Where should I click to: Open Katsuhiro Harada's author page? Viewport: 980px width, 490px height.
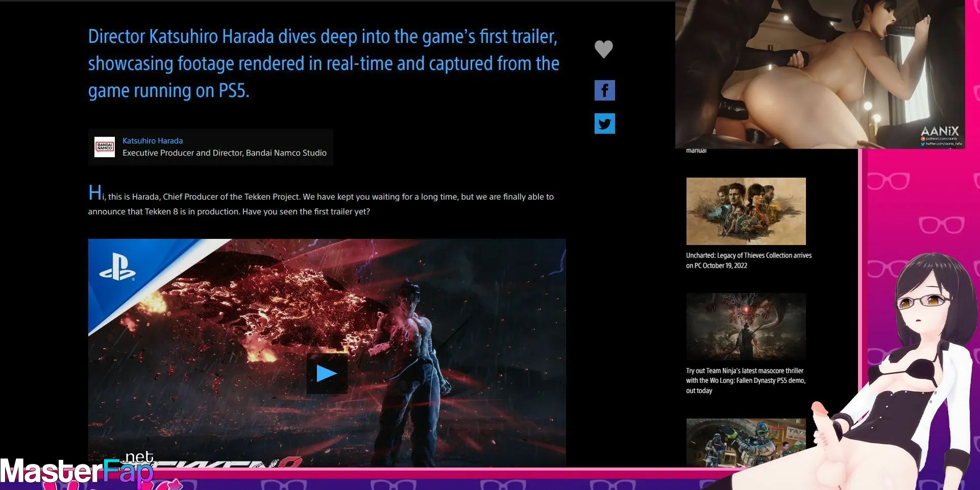point(153,140)
